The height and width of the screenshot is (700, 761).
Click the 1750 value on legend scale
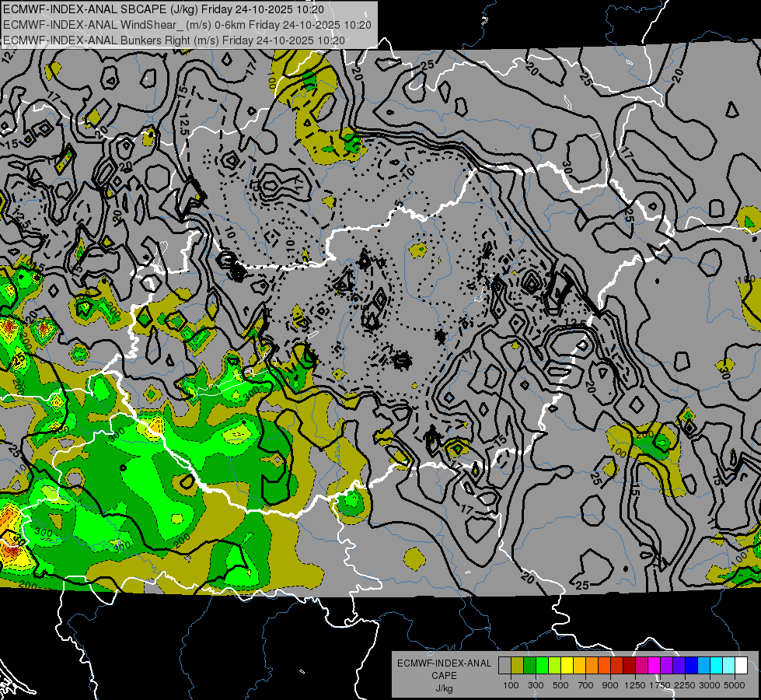point(660,685)
